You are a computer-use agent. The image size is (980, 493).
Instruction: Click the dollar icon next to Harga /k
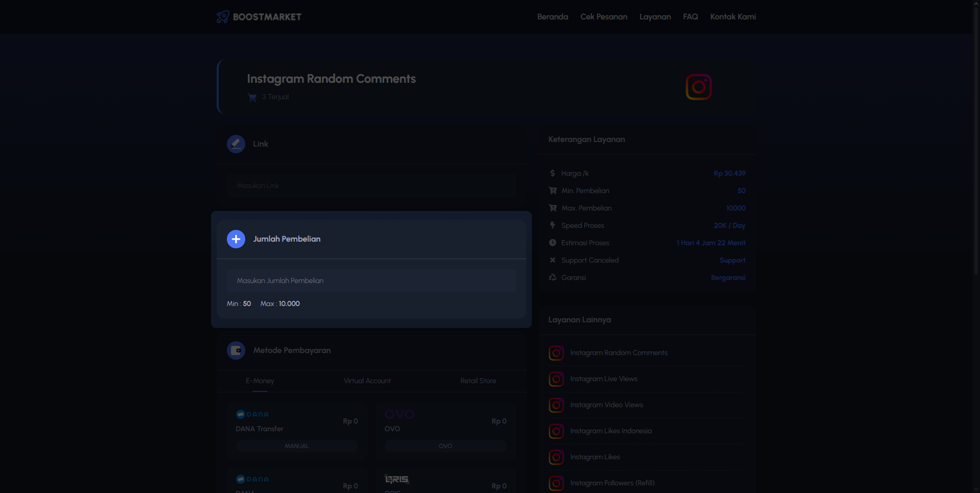[x=552, y=173]
